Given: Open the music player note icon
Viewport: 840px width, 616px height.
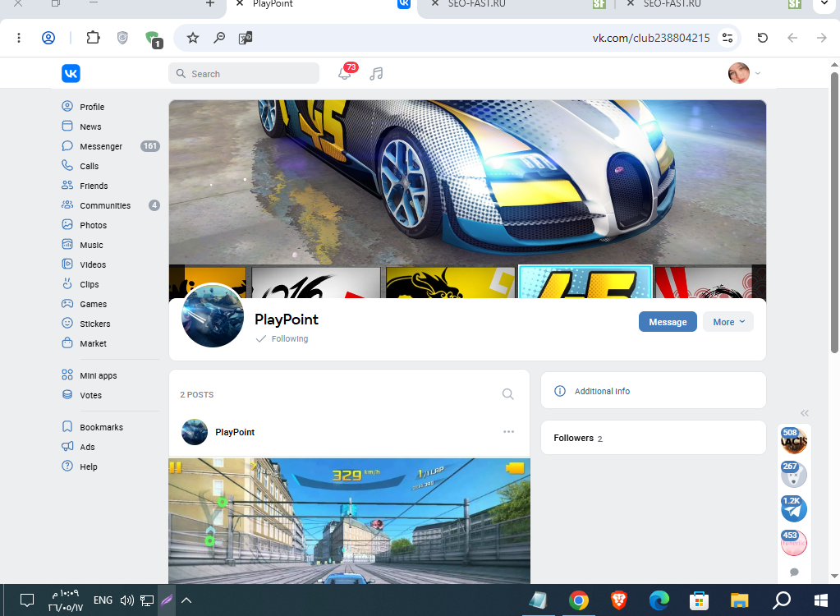Looking at the screenshot, I should pos(376,73).
